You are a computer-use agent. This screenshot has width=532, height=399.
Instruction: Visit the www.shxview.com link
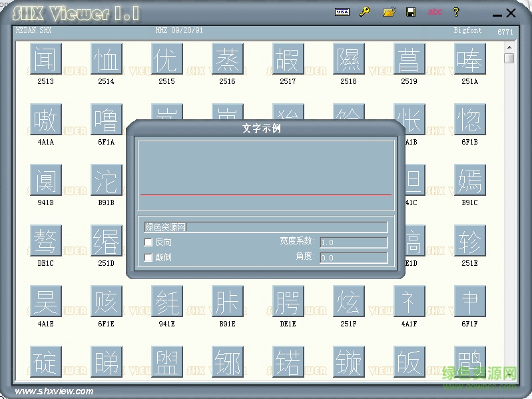click(54, 391)
